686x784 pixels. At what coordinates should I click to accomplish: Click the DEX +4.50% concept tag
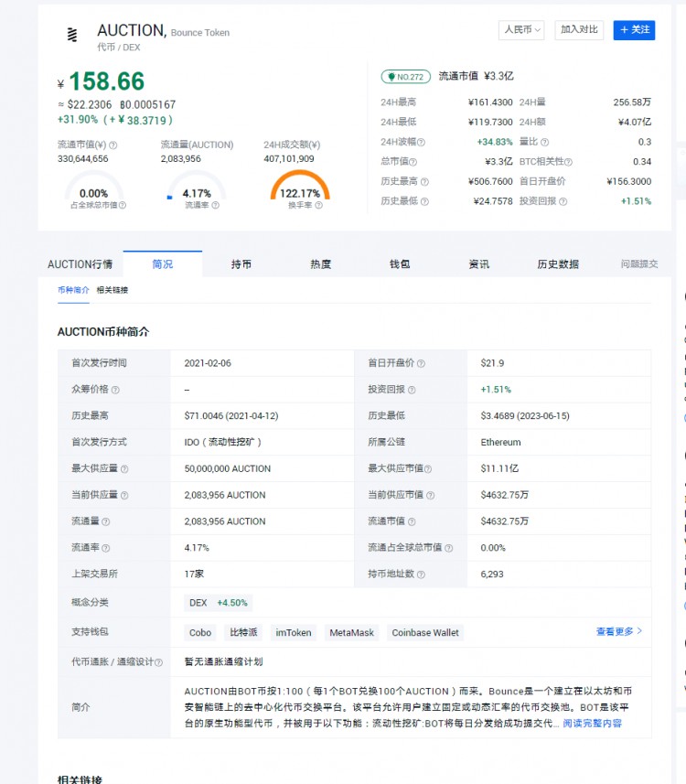(x=218, y=603)
